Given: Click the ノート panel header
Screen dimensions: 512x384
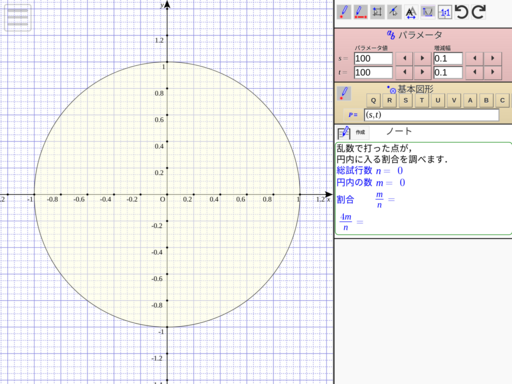Looking at the screenshot, I should (x=399, y=131).
